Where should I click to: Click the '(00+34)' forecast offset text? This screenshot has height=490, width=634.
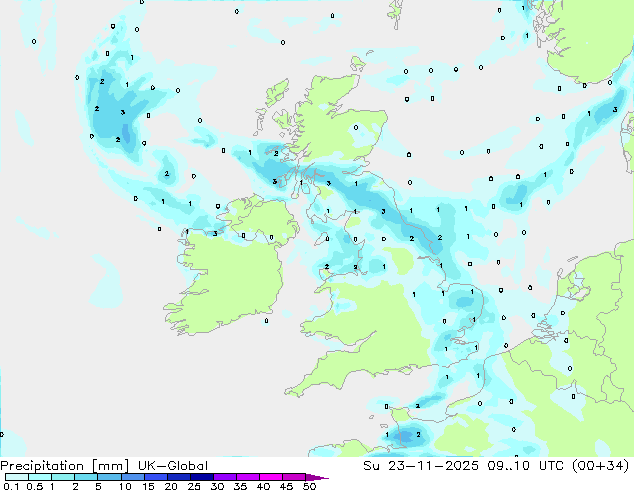pos(601,466)
